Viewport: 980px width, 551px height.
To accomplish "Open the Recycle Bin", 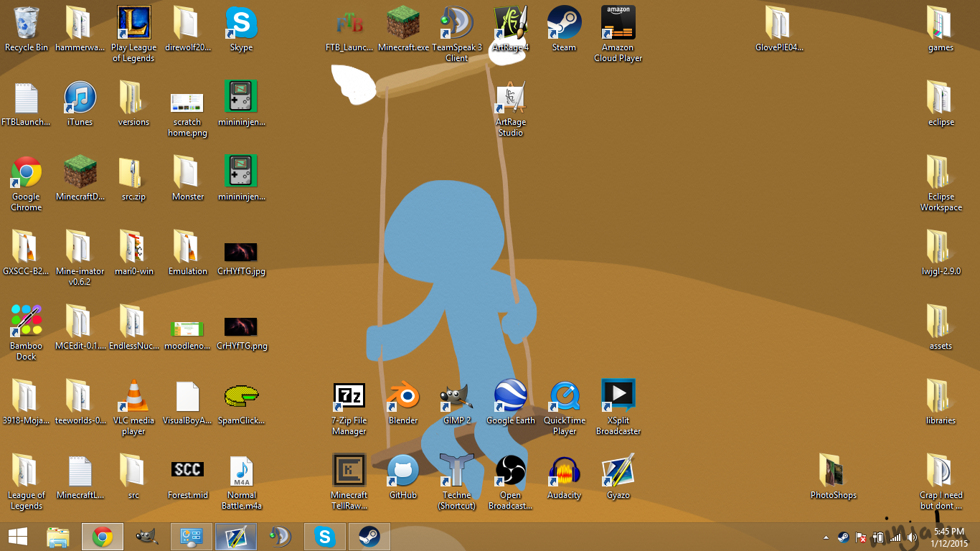I will [26, 22].
